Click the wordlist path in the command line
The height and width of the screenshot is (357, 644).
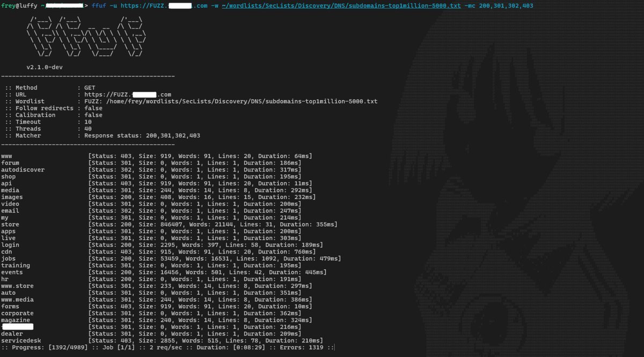pos(341,5)
